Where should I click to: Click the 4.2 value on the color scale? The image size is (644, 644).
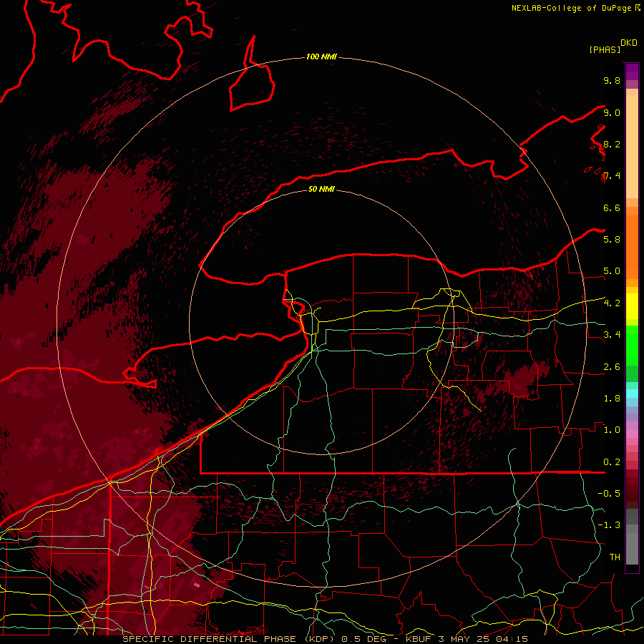coord(612,303)
